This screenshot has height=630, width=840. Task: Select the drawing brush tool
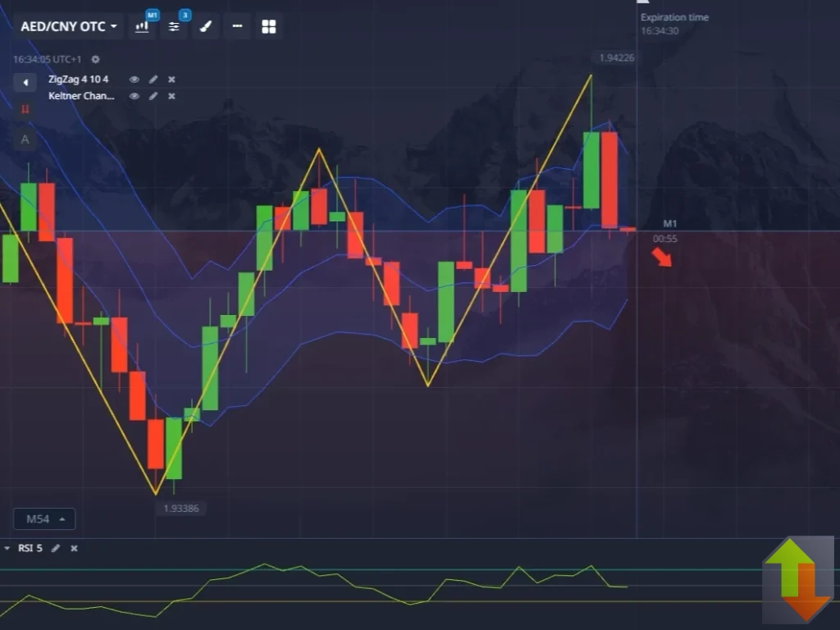pos(205,26)
